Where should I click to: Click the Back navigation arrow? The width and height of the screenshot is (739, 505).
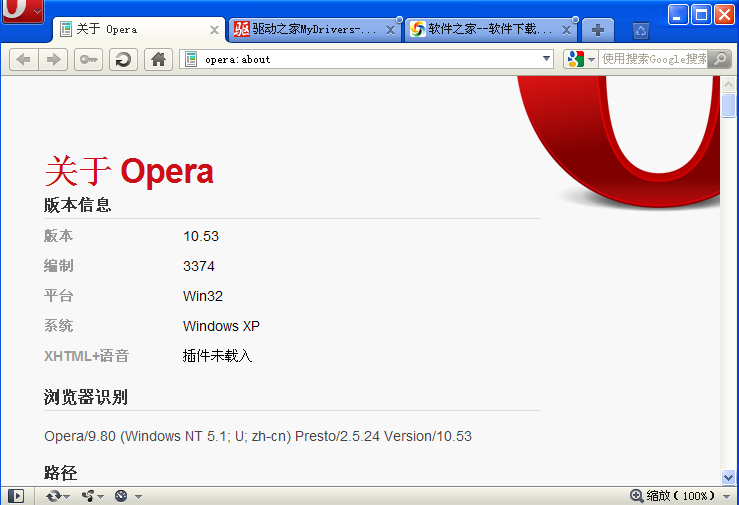point(24,60)
